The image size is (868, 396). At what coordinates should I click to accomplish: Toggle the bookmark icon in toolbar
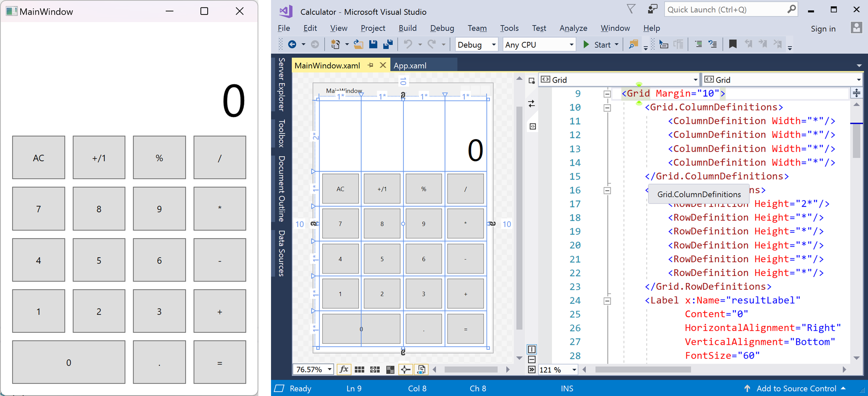pos(732,44)
